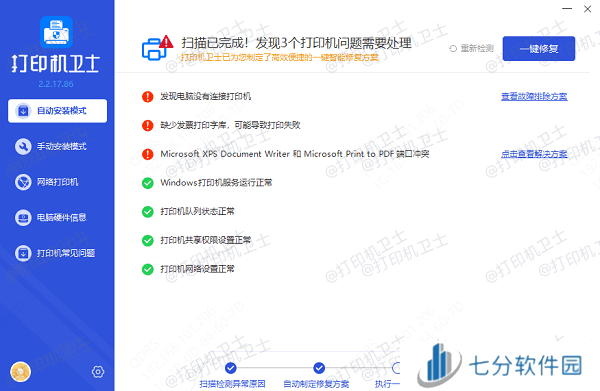Click red warning icon for 发现电脑没有连接打印机
The image size is (600, 391).
point(148,96)
